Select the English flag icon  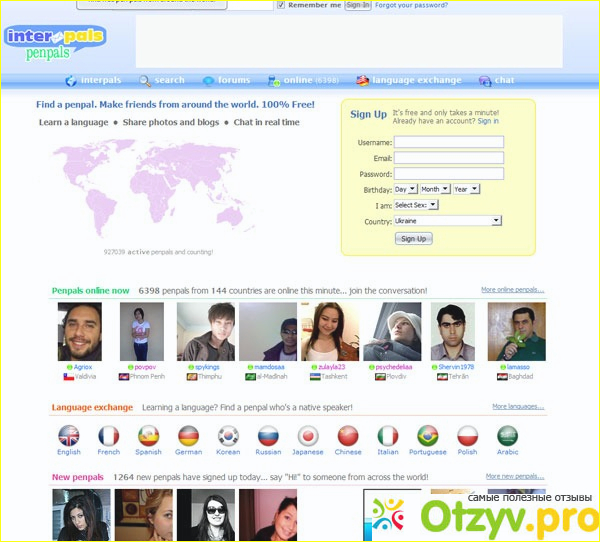coord(69,436)
